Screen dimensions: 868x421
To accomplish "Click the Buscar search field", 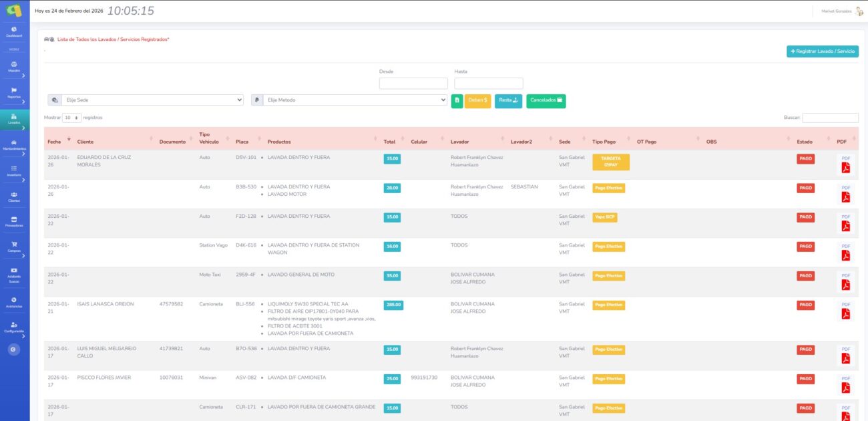I will click(x=830, y=118).
